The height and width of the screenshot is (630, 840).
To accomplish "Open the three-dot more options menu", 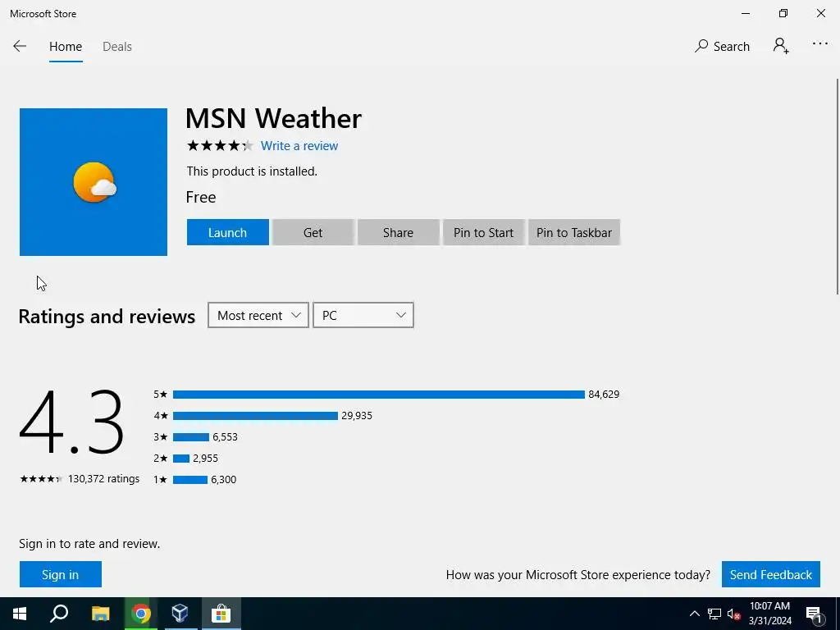I will pyautogui.click(x=819, y=44).
